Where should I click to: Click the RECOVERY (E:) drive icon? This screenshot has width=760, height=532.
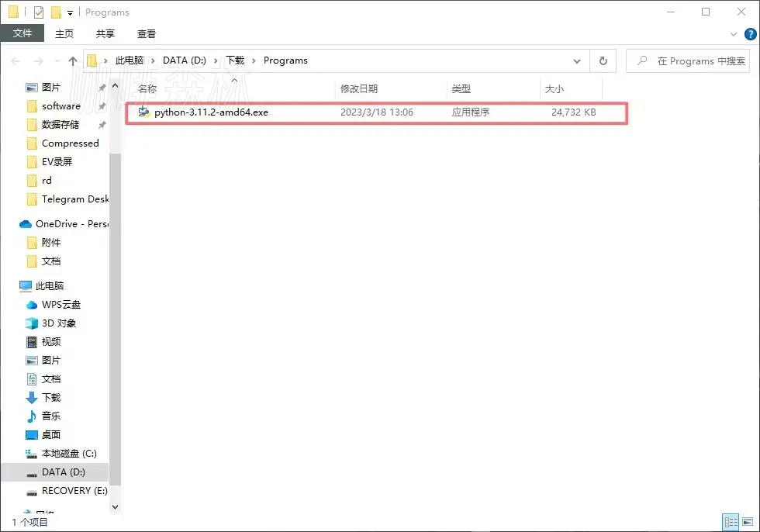point(32,492)
